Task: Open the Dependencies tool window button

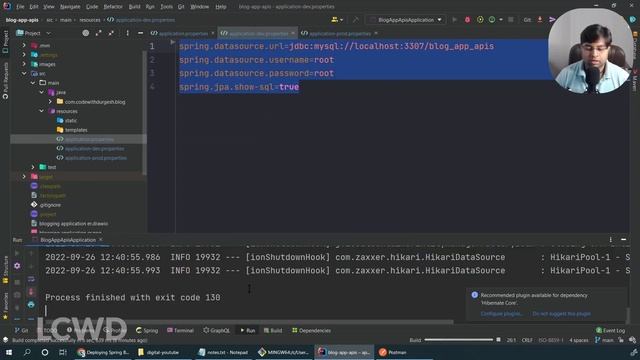Action: point(311,330)
